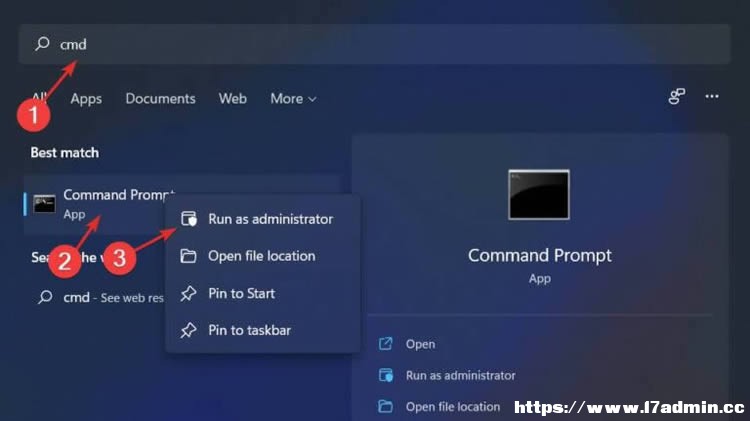
Task: Click the Open arrow icon in right panel
Action: point(386,343)
